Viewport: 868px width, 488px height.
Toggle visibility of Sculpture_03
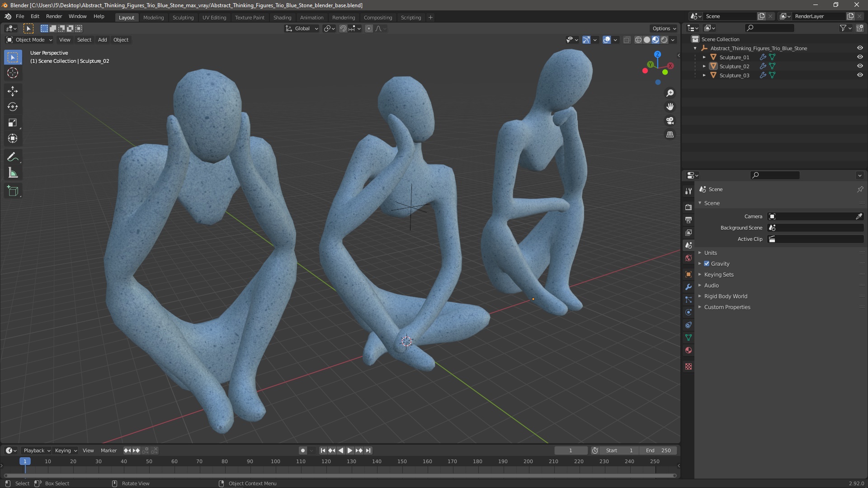click(859, 75)
